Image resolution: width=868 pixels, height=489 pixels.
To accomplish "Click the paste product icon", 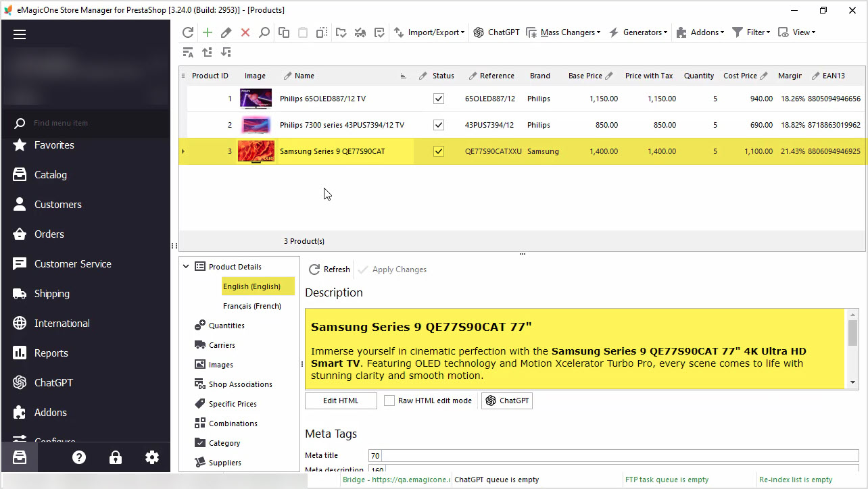I will tap(303, 32).
